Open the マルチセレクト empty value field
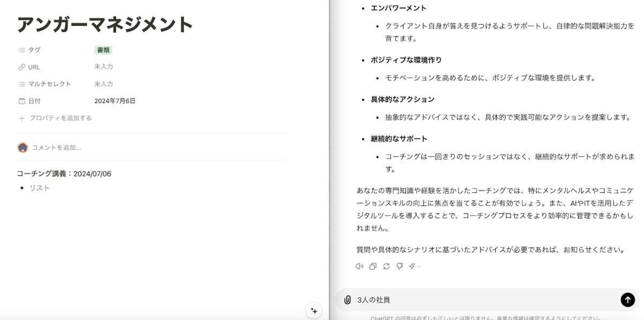644x320 pixels. tap(104, 84)
